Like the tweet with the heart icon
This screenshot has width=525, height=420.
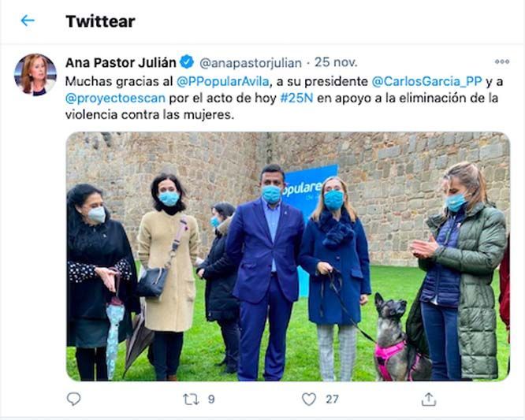[x=309, y=400]
